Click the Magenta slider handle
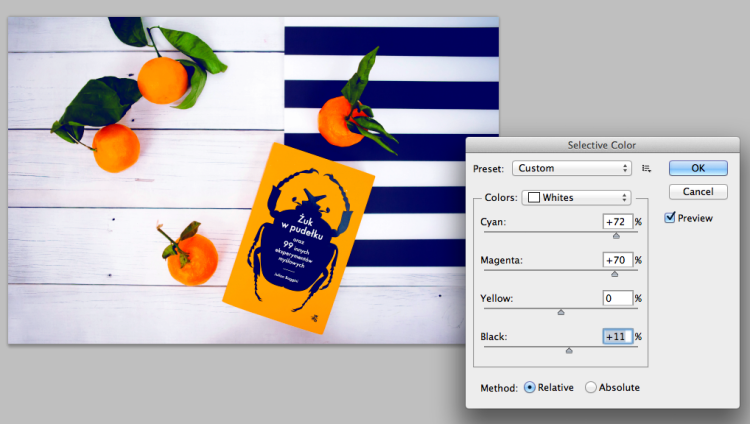 click(615, 274)
